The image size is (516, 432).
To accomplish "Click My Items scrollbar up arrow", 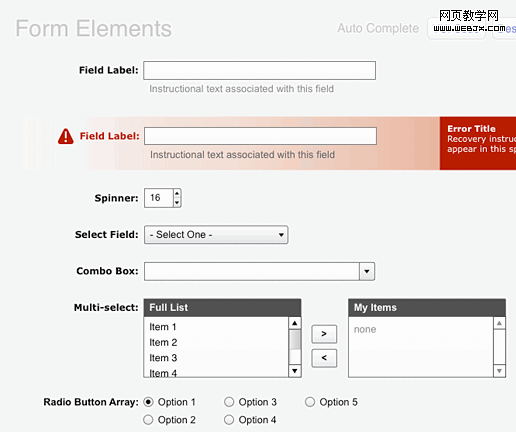I will click(499, 323).
